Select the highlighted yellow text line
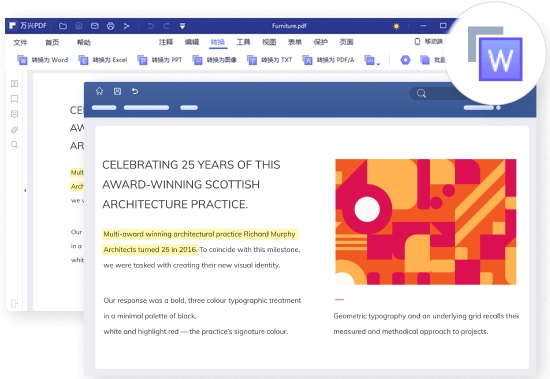This screenshot has width=550, height=379. [200, 234]
